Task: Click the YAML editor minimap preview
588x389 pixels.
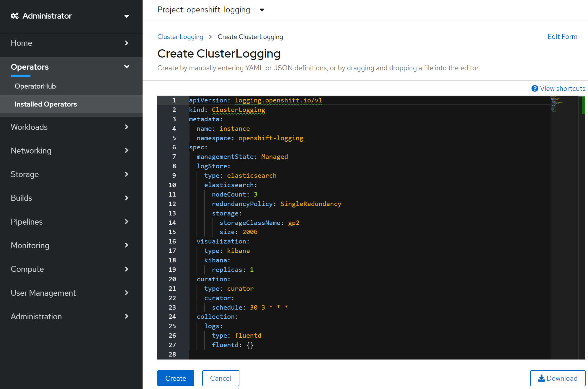Action: point(556,103)
